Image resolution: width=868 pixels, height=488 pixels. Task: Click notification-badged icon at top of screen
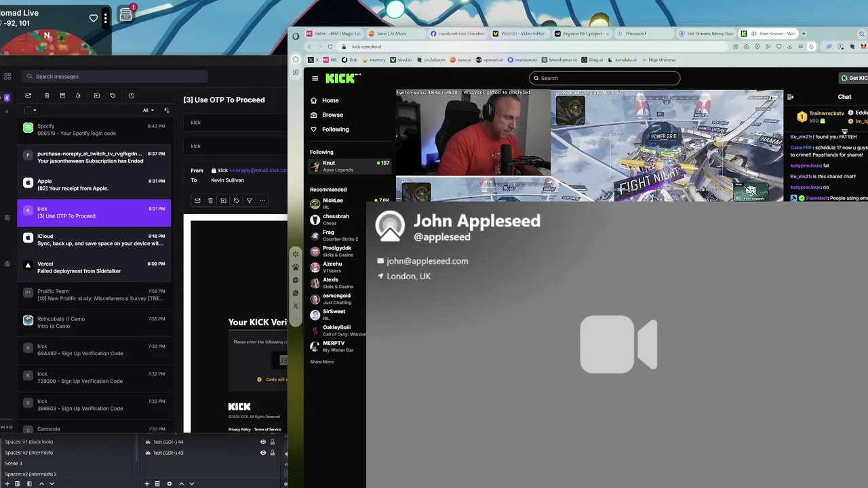pyautogui.click(x=126, y=14)
